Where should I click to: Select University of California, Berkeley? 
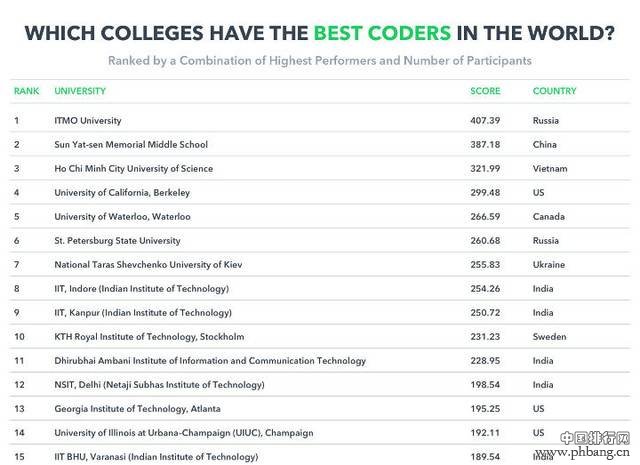coord(122,193)
